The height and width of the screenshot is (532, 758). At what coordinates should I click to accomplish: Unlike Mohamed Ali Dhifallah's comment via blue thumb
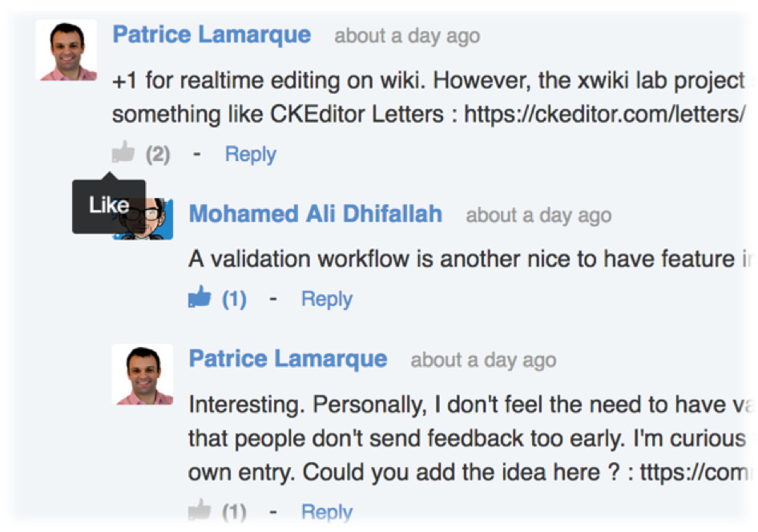point(200,297)
